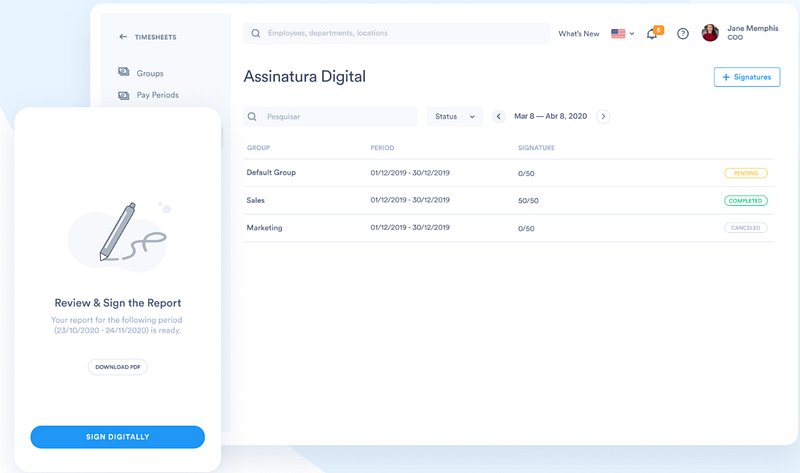This screenshot has width=800, height=473.
Task: Click the back arrow next to Timesheets
Action: pos(123,37)
